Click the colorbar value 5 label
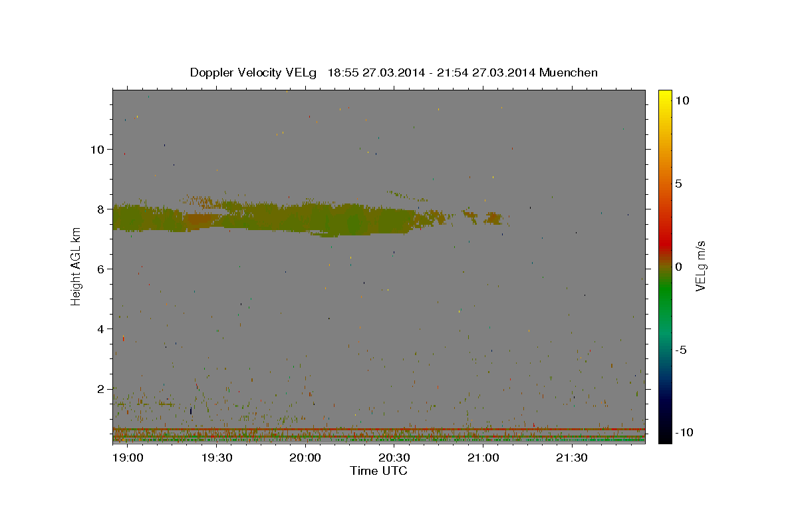This screenshot has width=798, height=532. click(679, 184)
